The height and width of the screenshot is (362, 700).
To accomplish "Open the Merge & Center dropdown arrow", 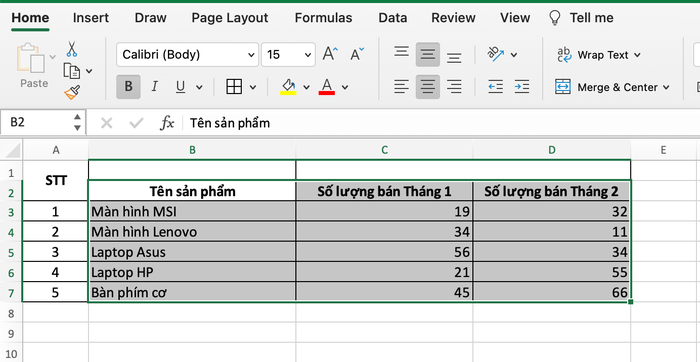I will [x=667, y=87].
